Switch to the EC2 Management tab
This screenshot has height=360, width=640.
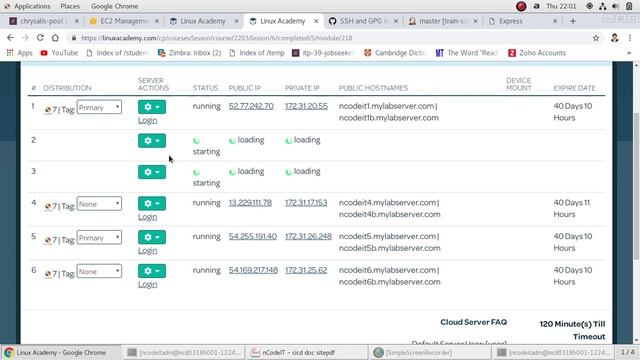point(124,21)
